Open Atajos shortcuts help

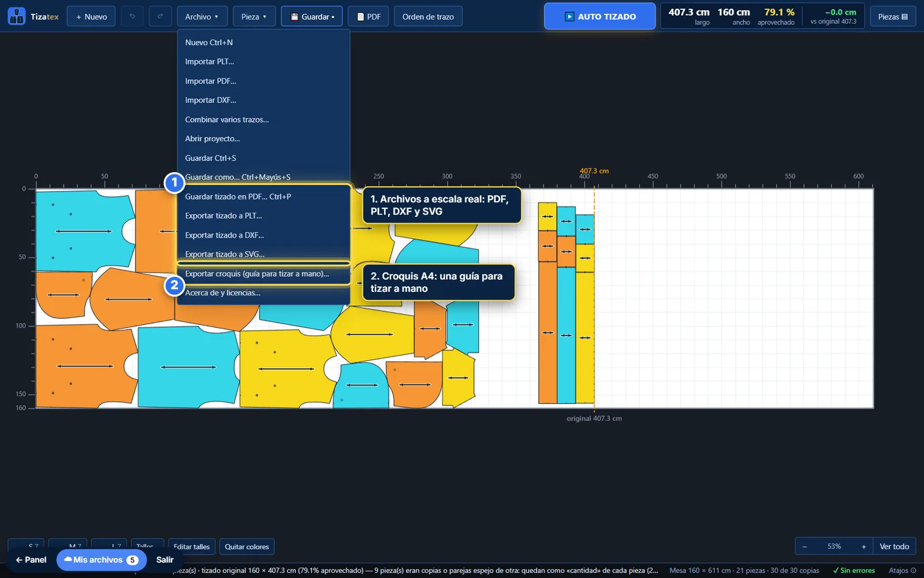903,570
